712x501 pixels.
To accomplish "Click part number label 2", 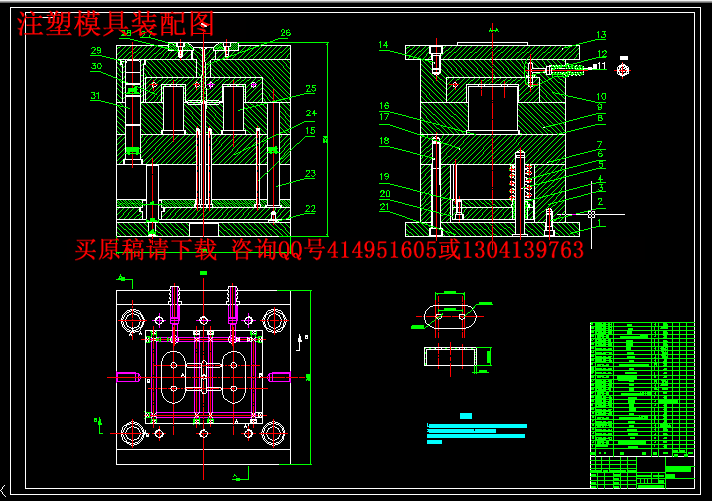I will [600, 201].
